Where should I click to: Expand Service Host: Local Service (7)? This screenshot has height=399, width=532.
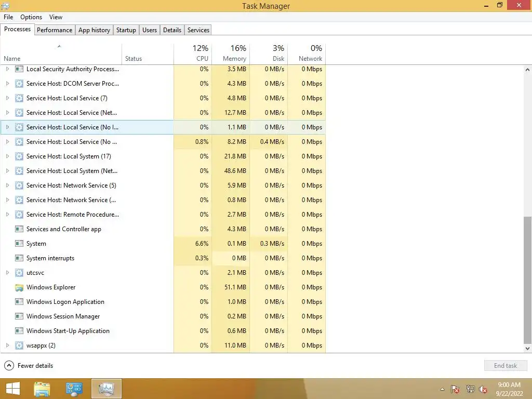7,98
